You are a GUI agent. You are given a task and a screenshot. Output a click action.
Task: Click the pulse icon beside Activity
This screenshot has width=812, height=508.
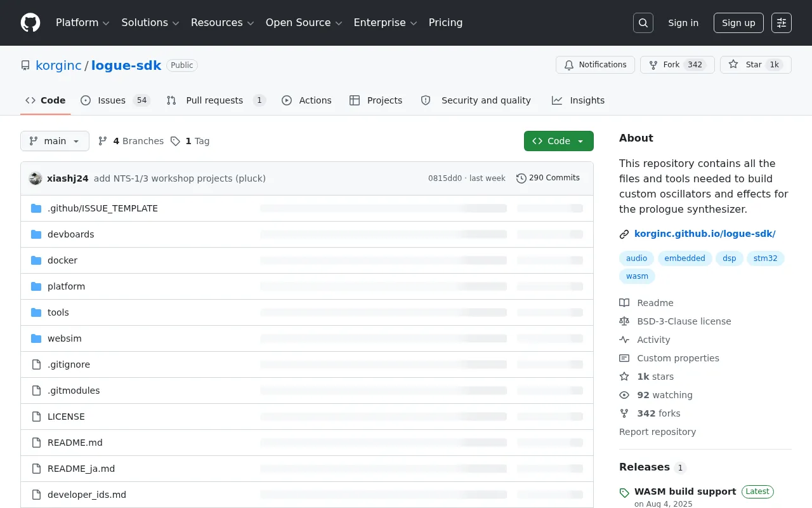[x=624, y=340]
